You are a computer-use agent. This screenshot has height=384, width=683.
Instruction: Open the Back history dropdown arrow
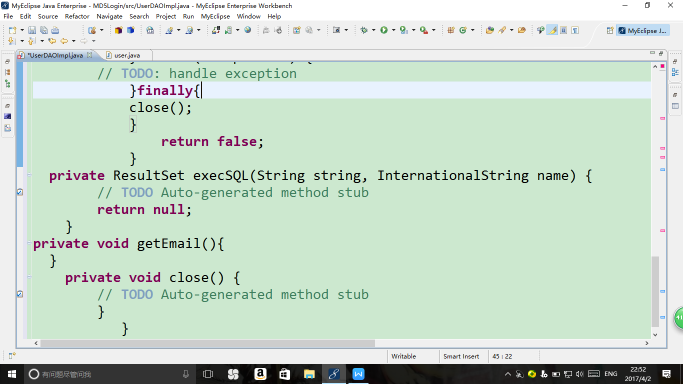coord(73,41)
